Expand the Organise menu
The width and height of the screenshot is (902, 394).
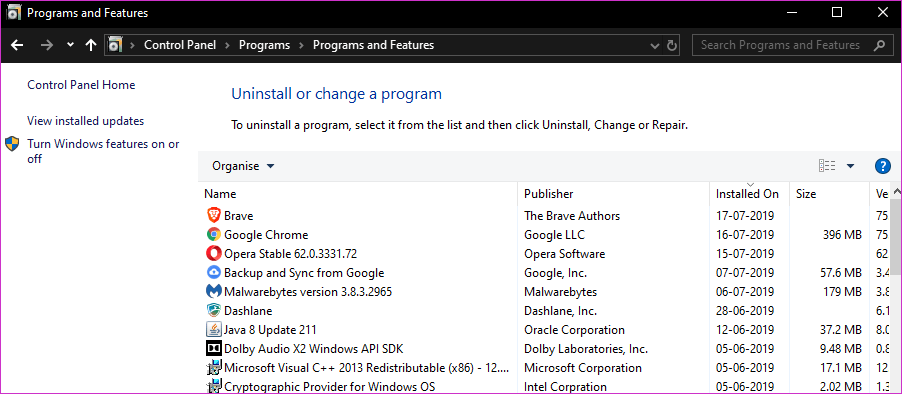243,166
